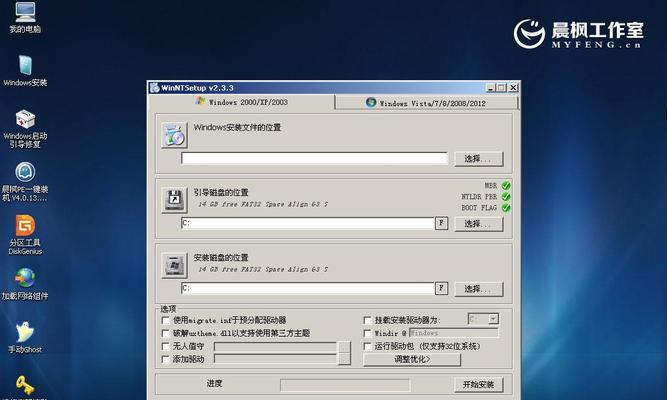Click the boot drive floppy disk icon
The image size is (667, 400).
coord(174,200)
